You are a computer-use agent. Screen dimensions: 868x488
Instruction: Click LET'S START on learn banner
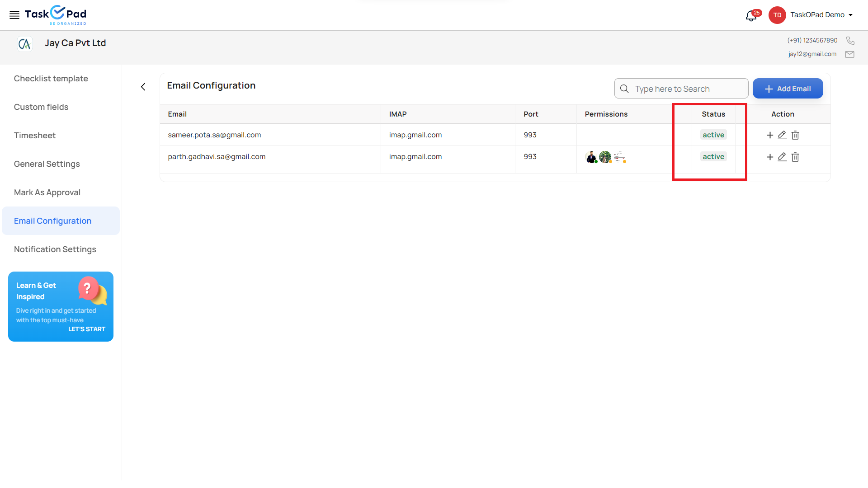(87, 329)
